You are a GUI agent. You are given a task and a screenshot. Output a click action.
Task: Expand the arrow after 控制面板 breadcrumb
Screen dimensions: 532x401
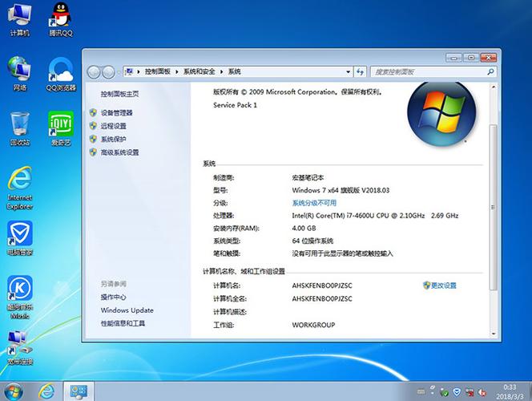pos(177,71)
